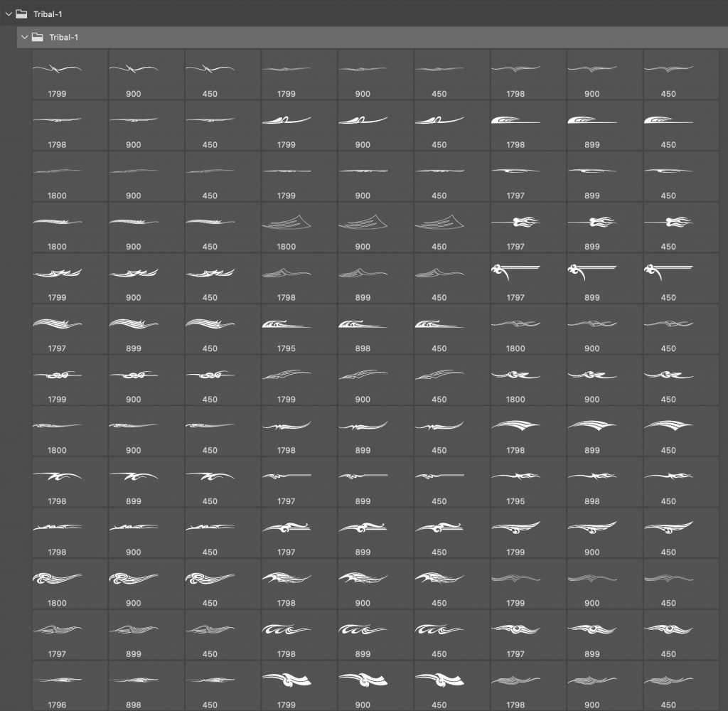Select the solid wing brush with tail, 1798
This screenshot has height=711, width=728.
515,124
